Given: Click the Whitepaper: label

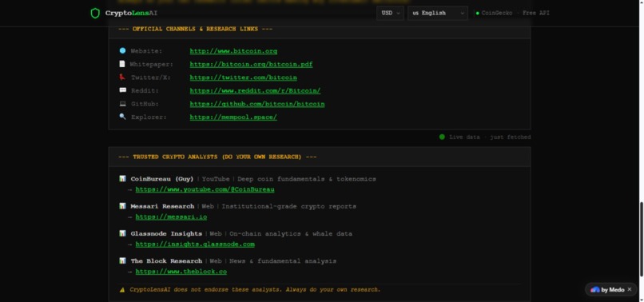Looking at the screenshot, I should (151, 65).
